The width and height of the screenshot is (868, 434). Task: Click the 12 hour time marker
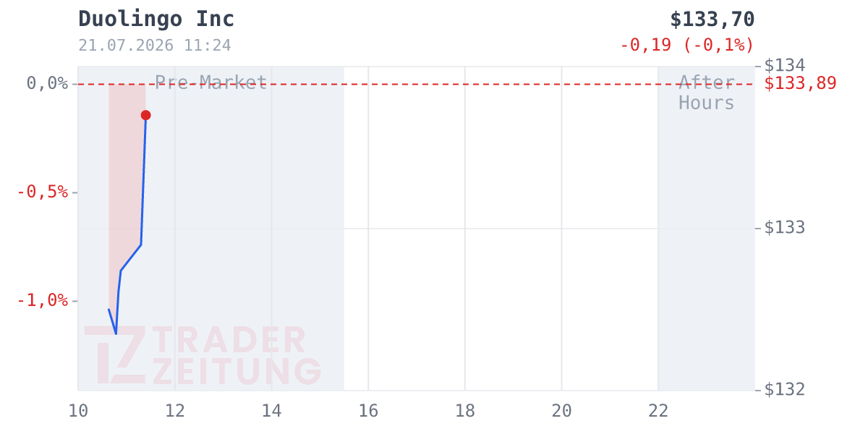pyautogui.click(x=175, y=411)
